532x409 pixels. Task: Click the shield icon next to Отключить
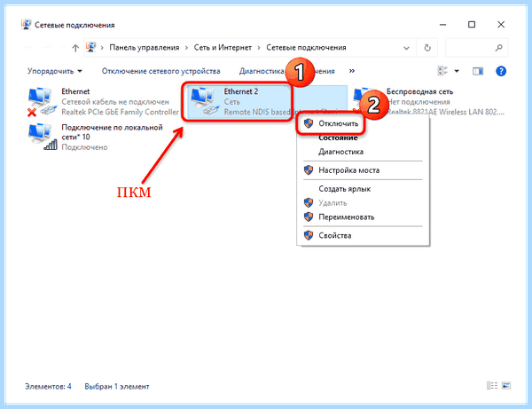coord(309,123)
